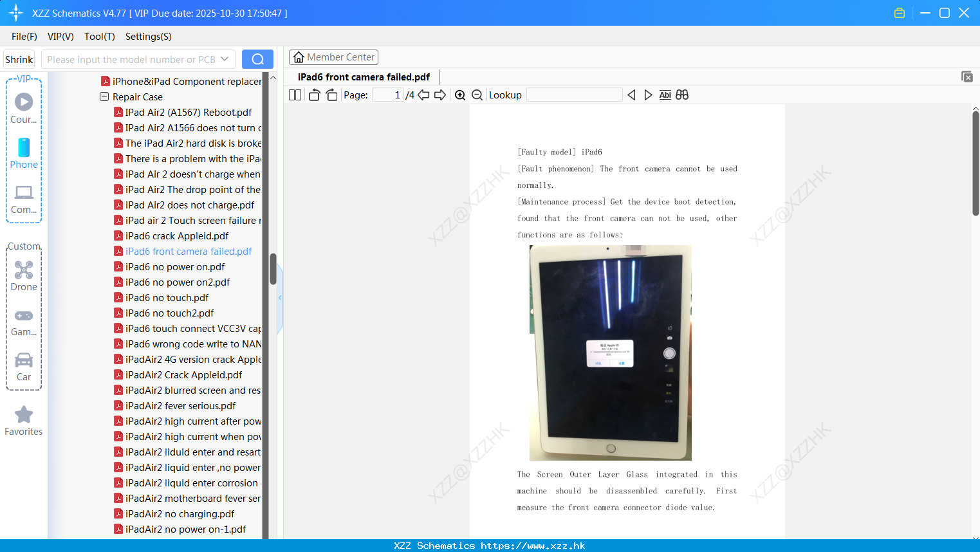The height and width of the screenshot is (552, 980).
Task: Click the file tree vertical scrollbar thumb
Action: 273,269
